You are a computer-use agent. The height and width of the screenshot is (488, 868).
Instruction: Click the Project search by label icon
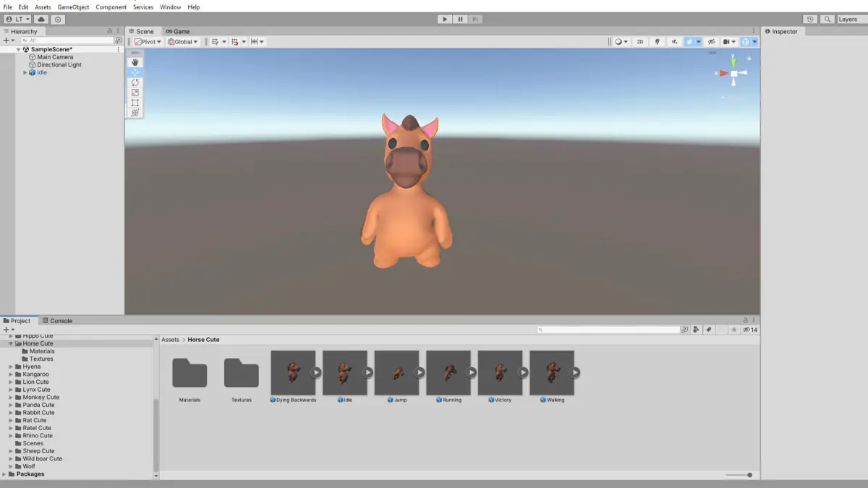pos(709,330)
